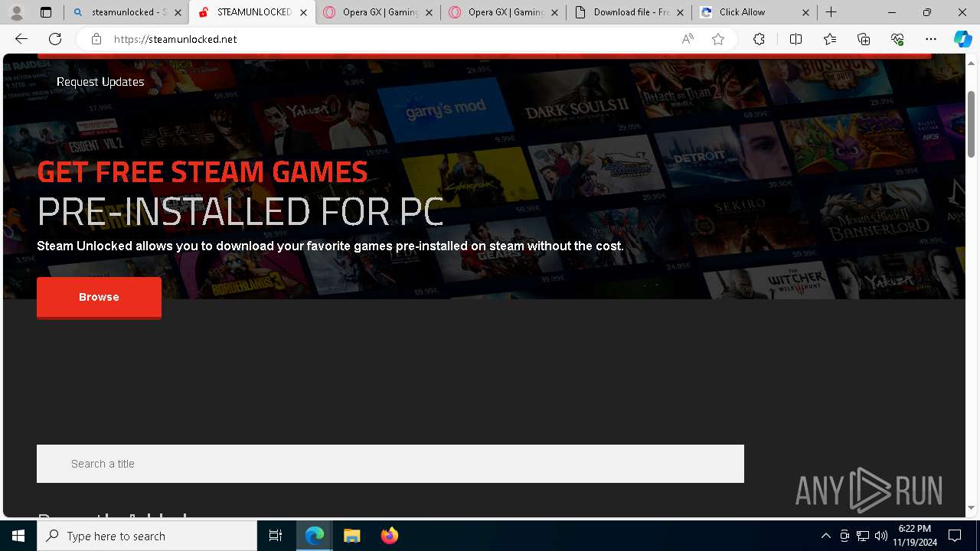980x551 pixels.
Task: Click the Search a title field
Action: pos(390,464)
